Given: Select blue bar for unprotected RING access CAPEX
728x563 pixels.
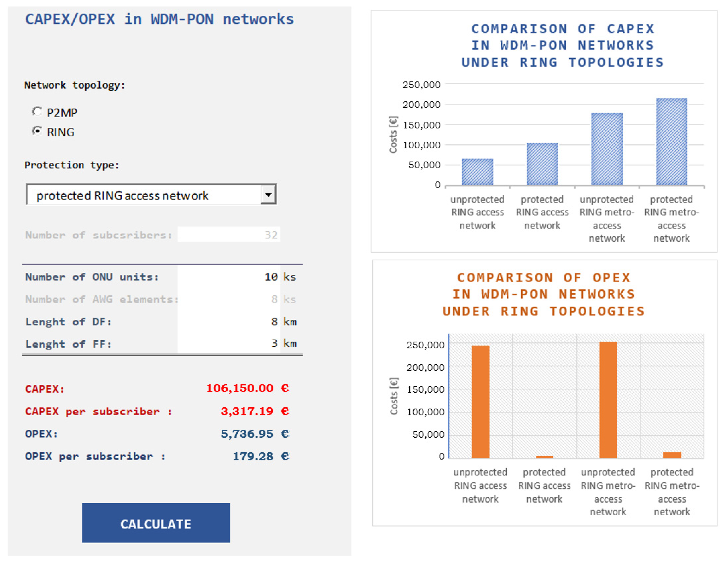Looking at the screenshot, I should [x=477, y=172].
